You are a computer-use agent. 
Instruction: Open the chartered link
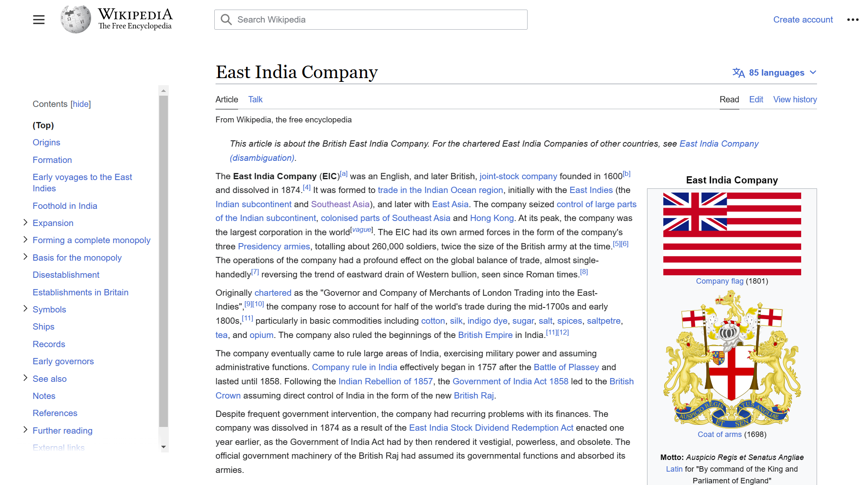click(273, 293)
